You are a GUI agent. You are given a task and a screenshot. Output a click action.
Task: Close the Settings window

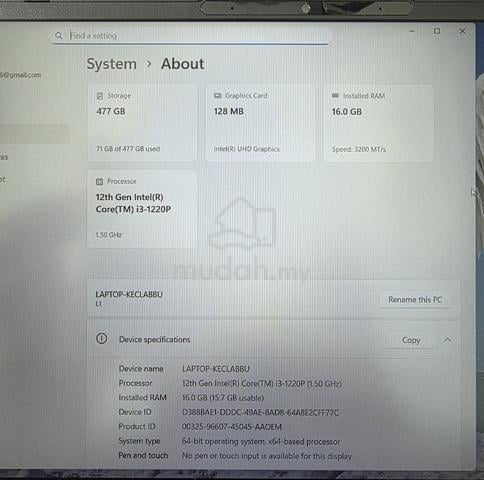pyautogui.click(x=462, y=31)
